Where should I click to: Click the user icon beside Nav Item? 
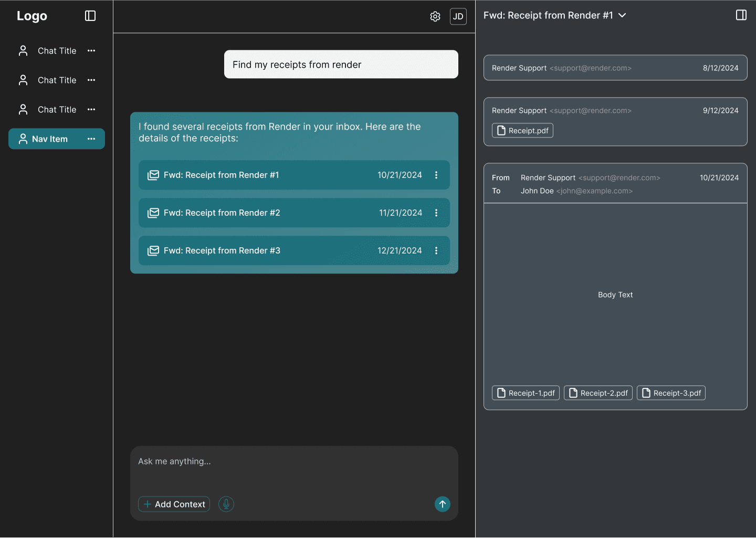(x=23, y=139)
